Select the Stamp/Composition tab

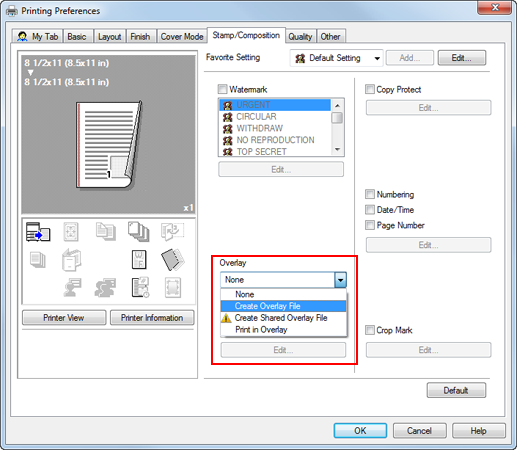point(246,35)
